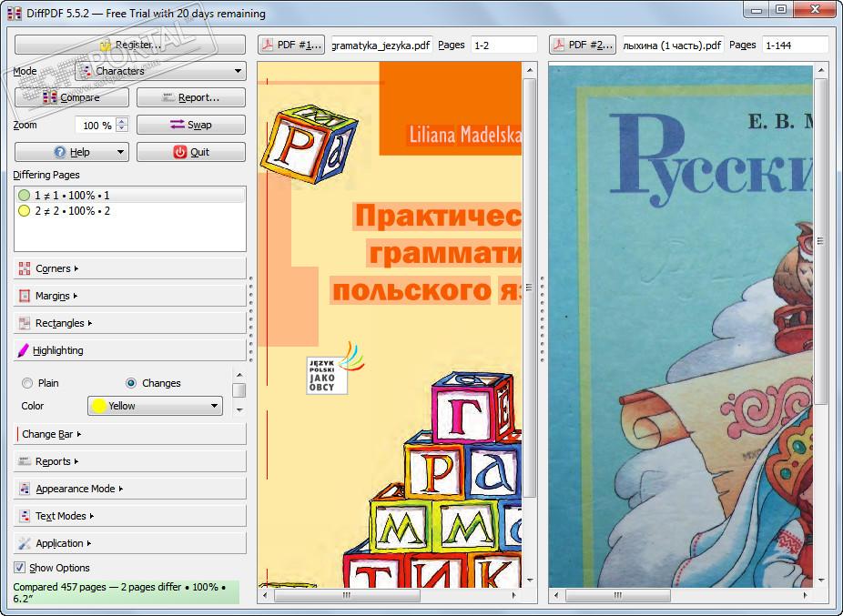Expand the Margins options section

tap(56, 296)
